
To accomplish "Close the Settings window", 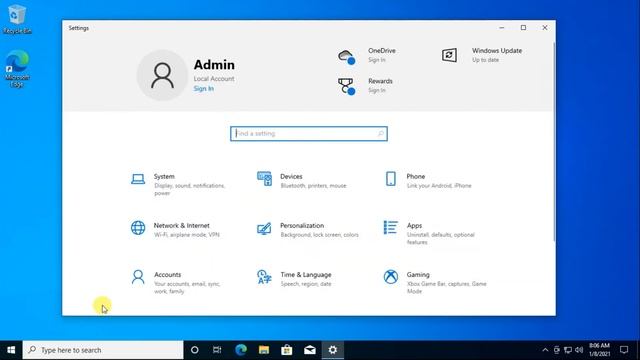I will pos(544,28).
